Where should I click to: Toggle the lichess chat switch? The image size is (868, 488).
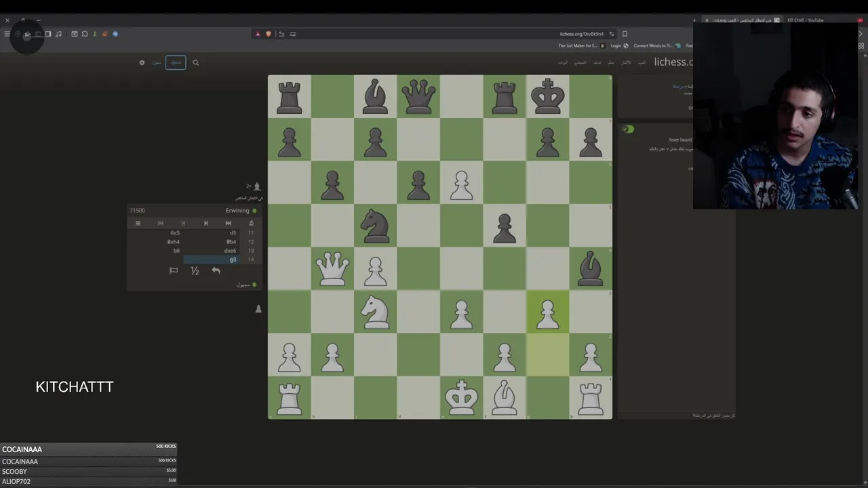[628, 129]
